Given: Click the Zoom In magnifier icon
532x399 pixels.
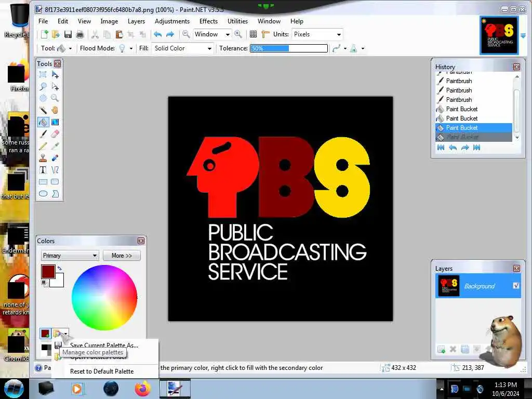Looking at the screenshot, I should tap(238, 34).
